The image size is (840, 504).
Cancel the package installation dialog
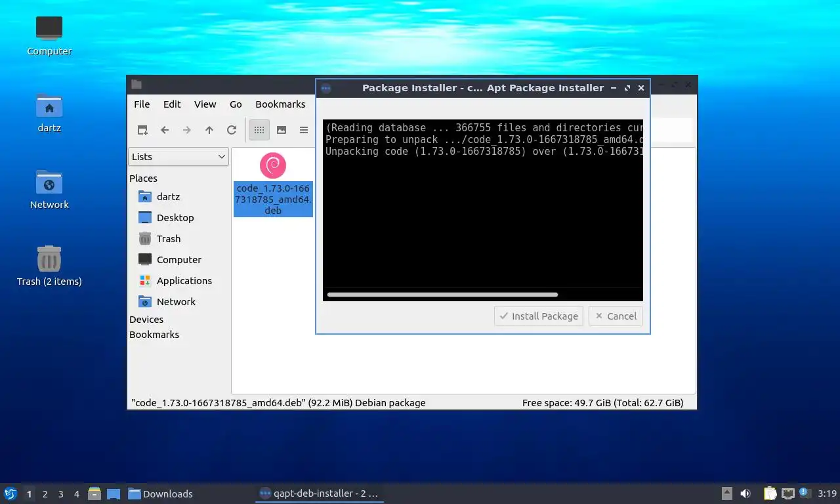616,316
